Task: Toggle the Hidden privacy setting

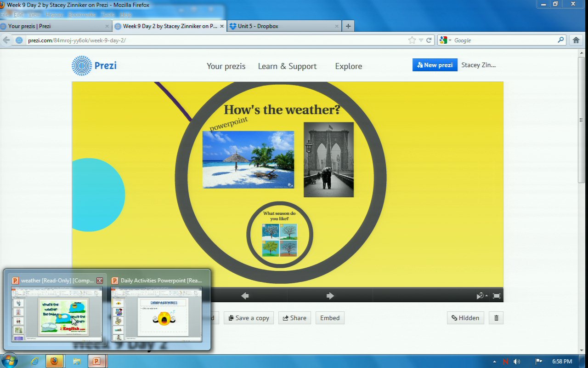Action: click(x=465, y=318)
